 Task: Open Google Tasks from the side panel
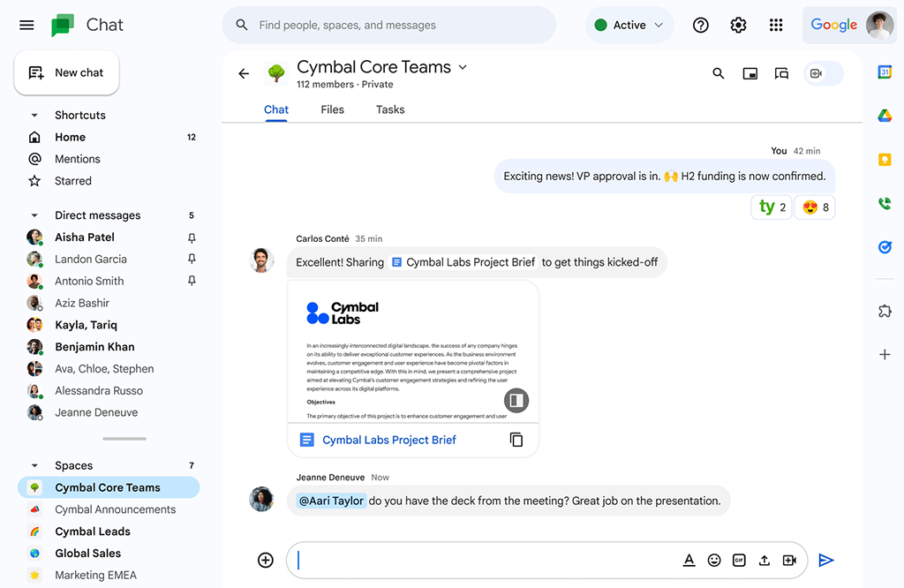885,247
